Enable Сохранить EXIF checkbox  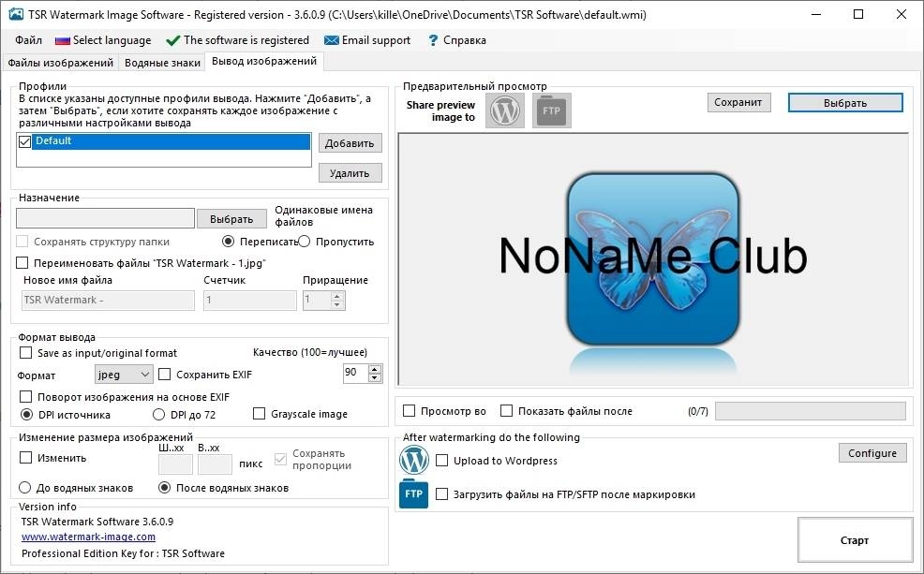(x=165, y=375)
